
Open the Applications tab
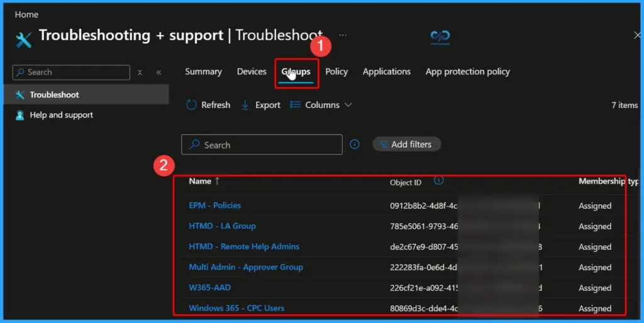387,72
